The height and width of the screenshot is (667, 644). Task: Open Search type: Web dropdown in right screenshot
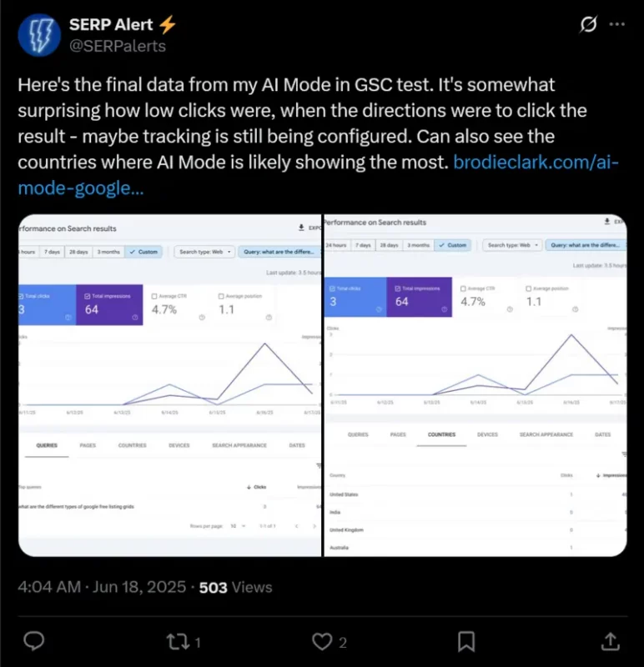pyautogui.click(x=512, y=245)
